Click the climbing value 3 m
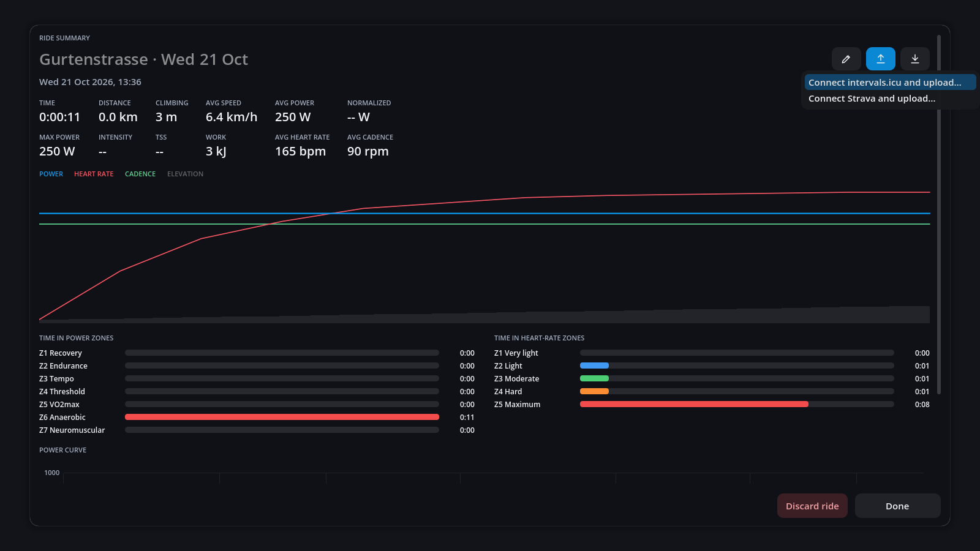Viewport: 980px width, 551px height. (x=166, y=117)
